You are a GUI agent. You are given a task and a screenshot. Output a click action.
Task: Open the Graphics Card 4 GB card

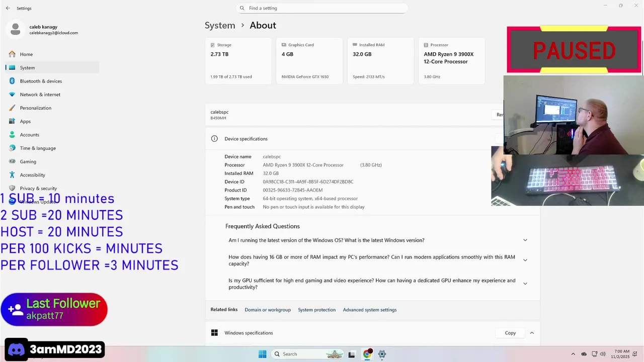(309, 61)
